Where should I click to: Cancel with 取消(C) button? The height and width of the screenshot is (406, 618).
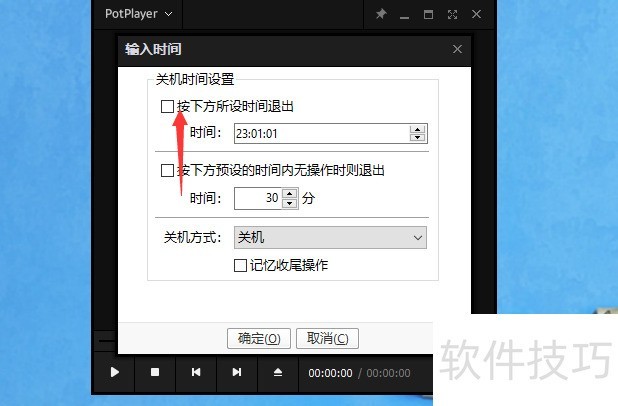coord(328,339)
